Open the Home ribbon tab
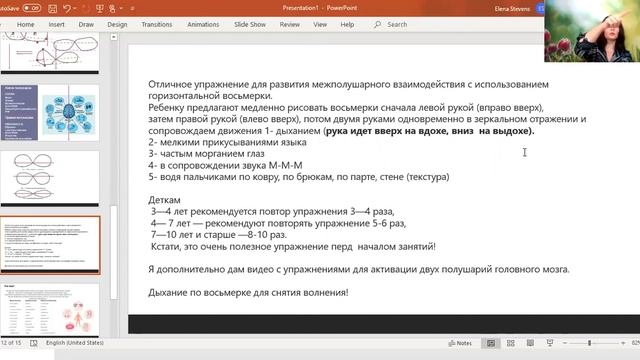This screenshot has width=640, height=360. click(x=25, y=24)
